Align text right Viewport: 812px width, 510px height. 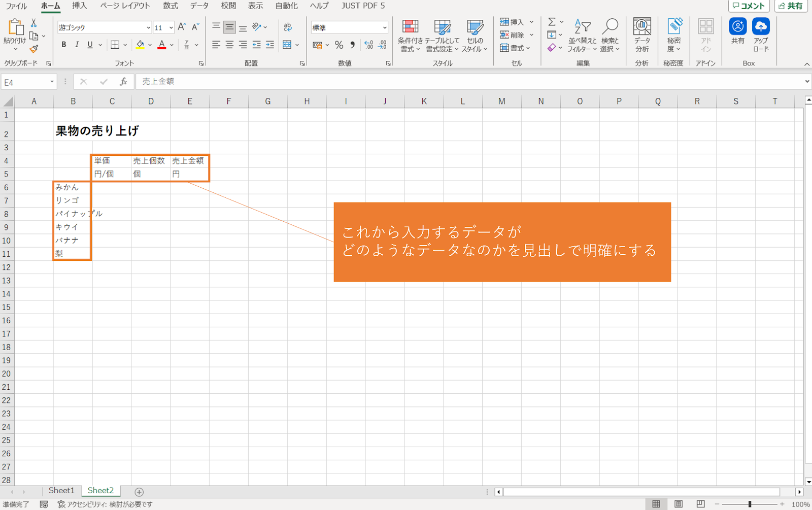point(243,45)
